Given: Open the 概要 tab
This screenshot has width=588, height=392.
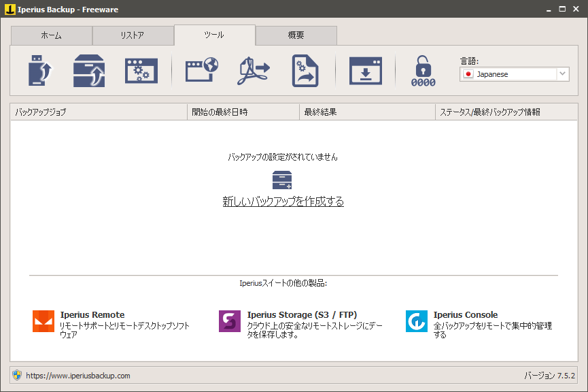Looking at the screenshot, I should tap(296, 35).
